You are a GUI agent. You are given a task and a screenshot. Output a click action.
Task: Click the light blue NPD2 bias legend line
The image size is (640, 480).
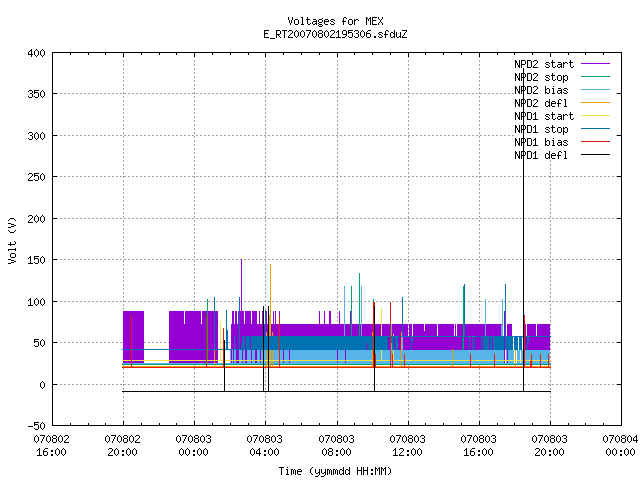pyautogui.click(x=596, y=90)
